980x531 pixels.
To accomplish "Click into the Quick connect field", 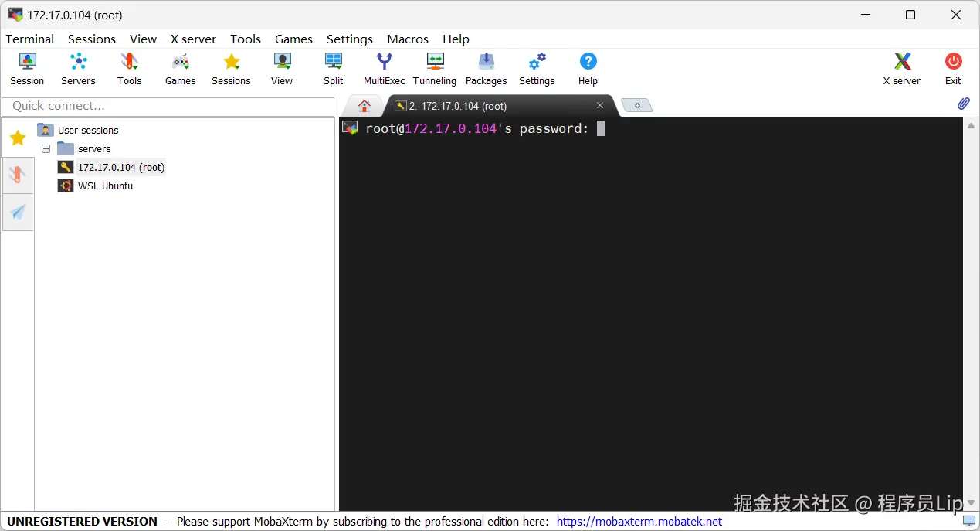I will coord(168,106).
